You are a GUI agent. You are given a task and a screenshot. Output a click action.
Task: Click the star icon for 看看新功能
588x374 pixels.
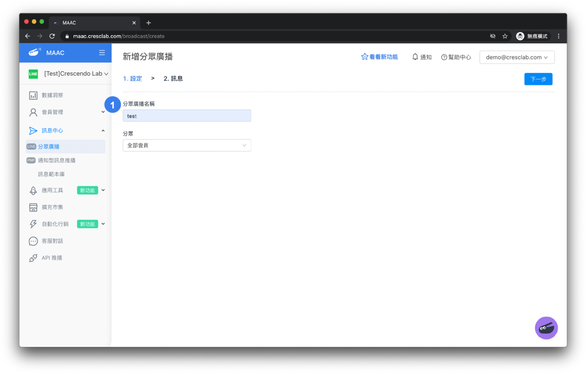coord(365,57)
